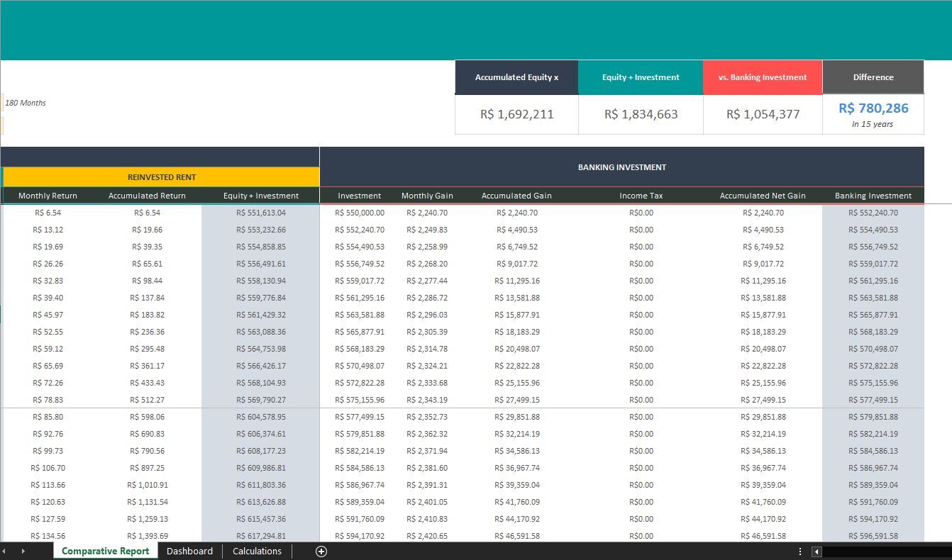The image size is (952, 560).
Task: Select the R$ 18,183.29 Accumulated Net Gain cell
Action: tap(763, 332)
